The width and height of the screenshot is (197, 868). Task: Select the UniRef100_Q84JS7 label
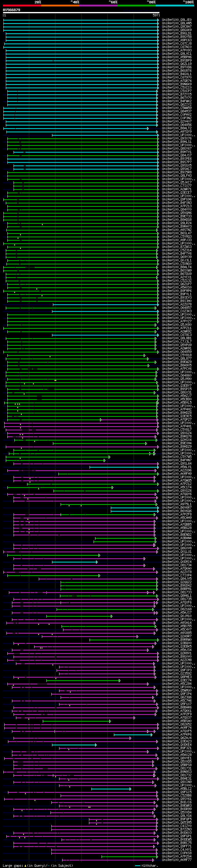coord(177,155)
